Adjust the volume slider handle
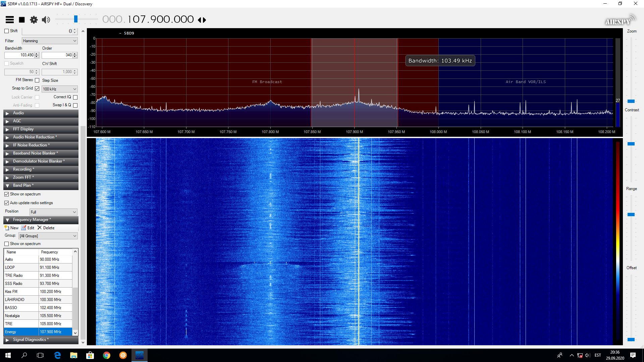The height and width of the screenshot is (362, 644). [76, 19]
